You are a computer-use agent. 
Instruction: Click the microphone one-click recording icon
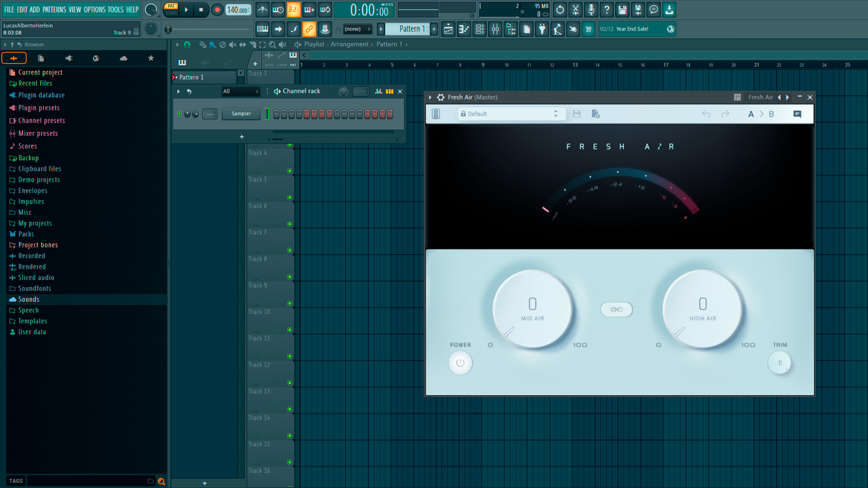(591, 10)
